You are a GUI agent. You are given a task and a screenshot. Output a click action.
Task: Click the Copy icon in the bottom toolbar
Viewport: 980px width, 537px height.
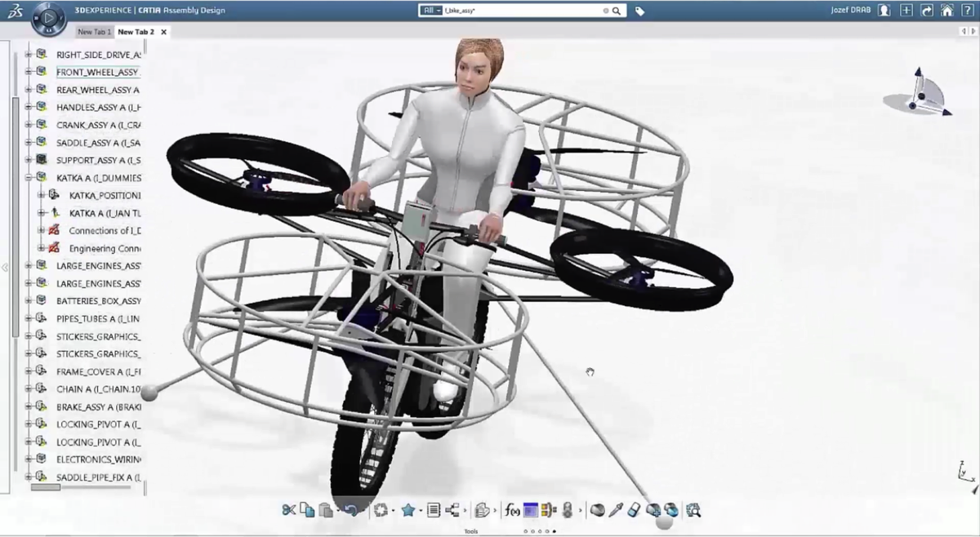(307, 510)
